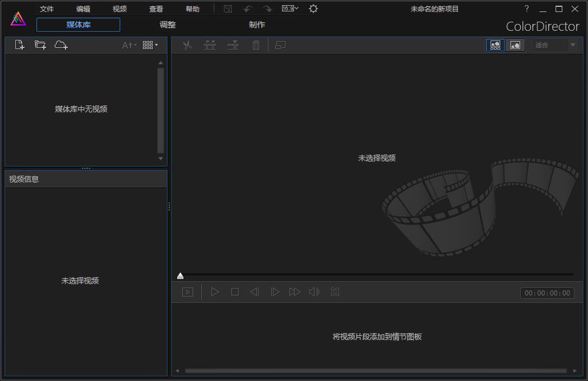Click the playhead marker on the seek bar
The height and width of the screenshot is (381, 588).
181,276
